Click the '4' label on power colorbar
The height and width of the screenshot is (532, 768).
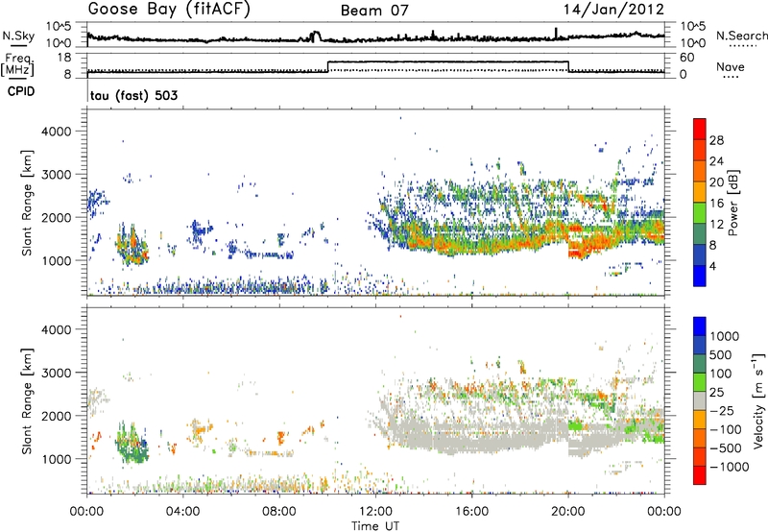click(712, 267)
